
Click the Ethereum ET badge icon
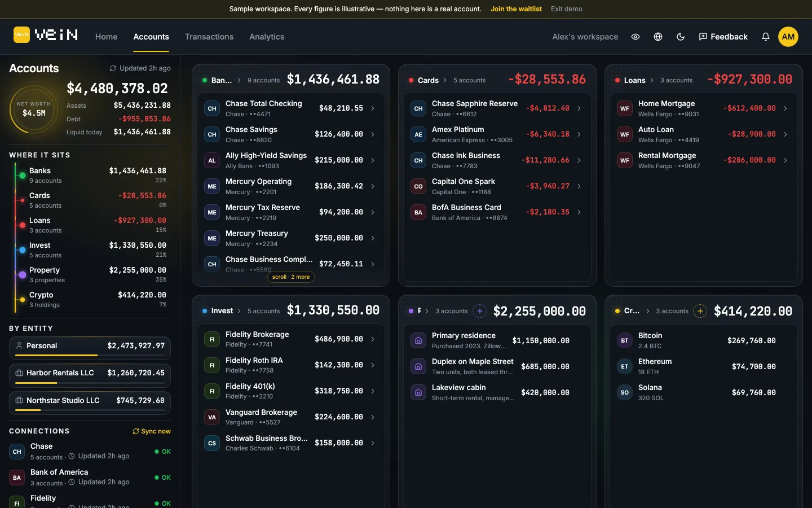pos(625,366)
